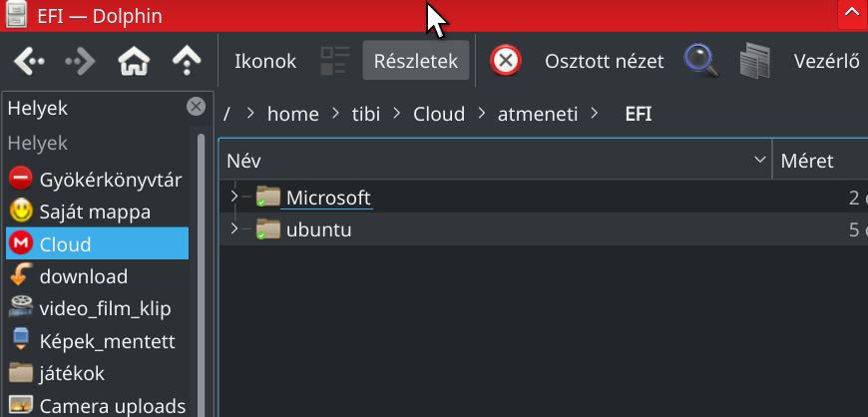This screenshot has height=417, width=868.
Task: Close the Helyek side panel
Action: click(196, 107)
